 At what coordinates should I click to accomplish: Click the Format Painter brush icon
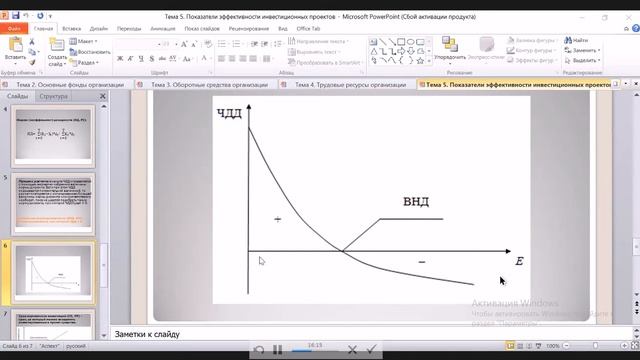[x=32, y=62]
